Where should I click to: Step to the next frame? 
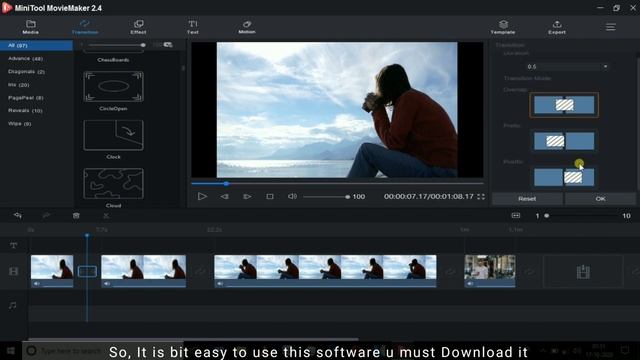tap(247, 197)
